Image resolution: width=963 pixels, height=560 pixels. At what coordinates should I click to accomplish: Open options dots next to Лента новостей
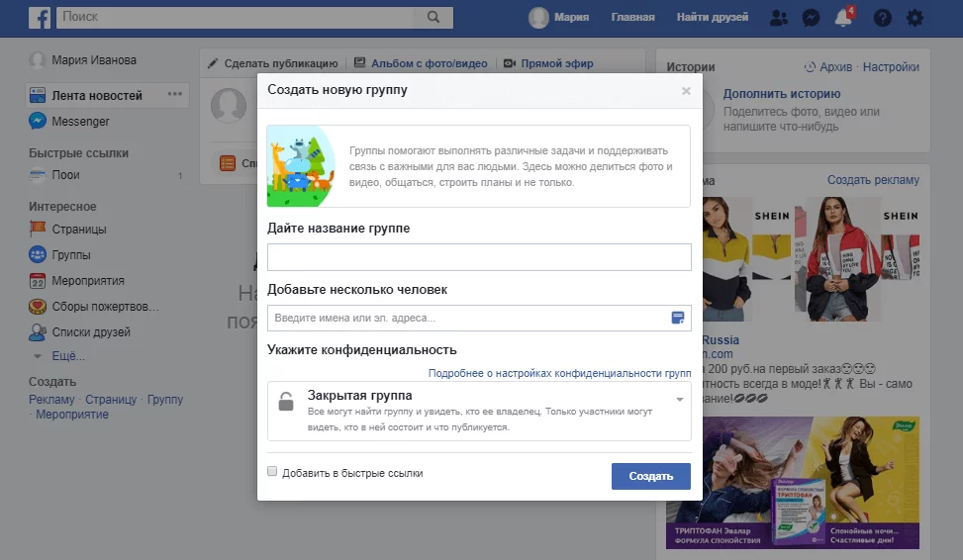[175, 94]
